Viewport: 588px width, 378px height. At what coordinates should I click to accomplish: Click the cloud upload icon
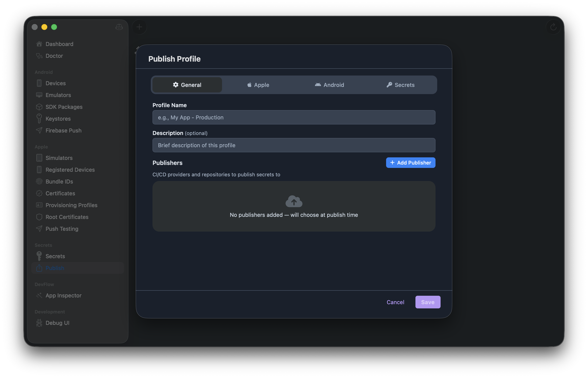point(294,201)
